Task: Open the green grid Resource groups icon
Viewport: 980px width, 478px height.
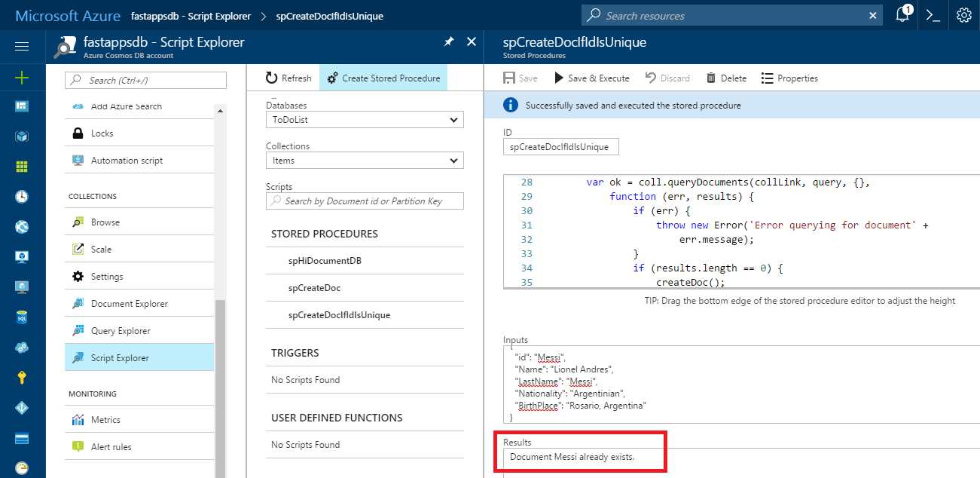Action: (22, 167)
